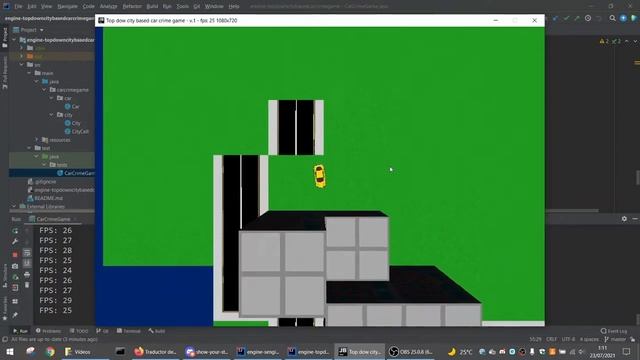Viewport: 640px width, 360px height.
Task: Click the wrench settings icon in Run panel
Action: coord(15,242)
